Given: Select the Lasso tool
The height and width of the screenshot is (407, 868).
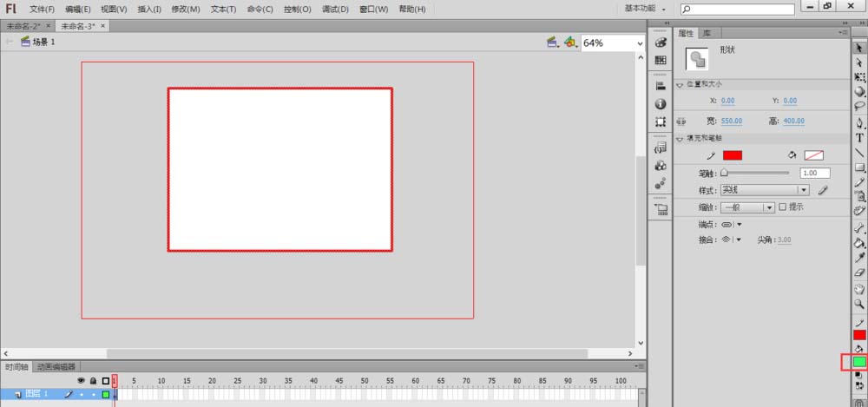Looking at the screenshot, I should (859, 105).
